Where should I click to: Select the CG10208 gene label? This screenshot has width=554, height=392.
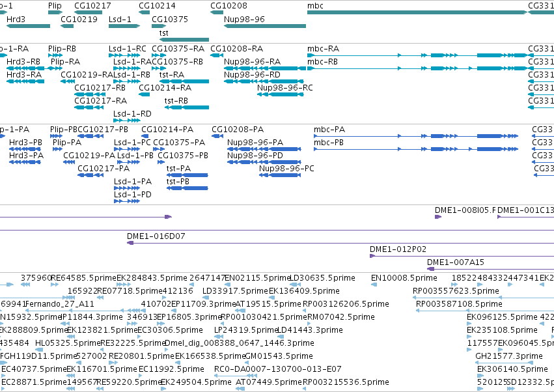[229, 6]
